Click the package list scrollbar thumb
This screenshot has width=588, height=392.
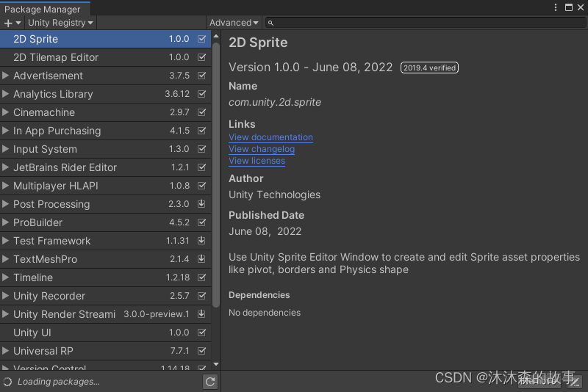pos(216,175)
